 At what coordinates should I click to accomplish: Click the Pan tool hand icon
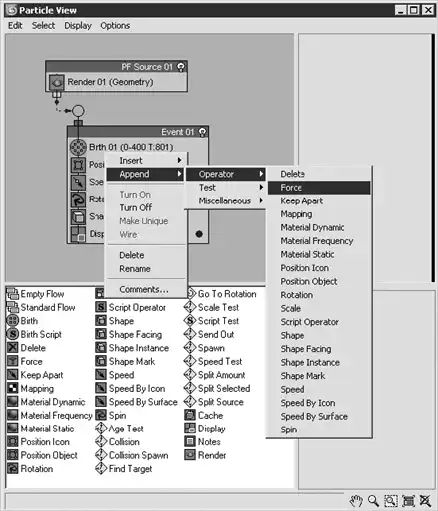click(x=356, y=501)
